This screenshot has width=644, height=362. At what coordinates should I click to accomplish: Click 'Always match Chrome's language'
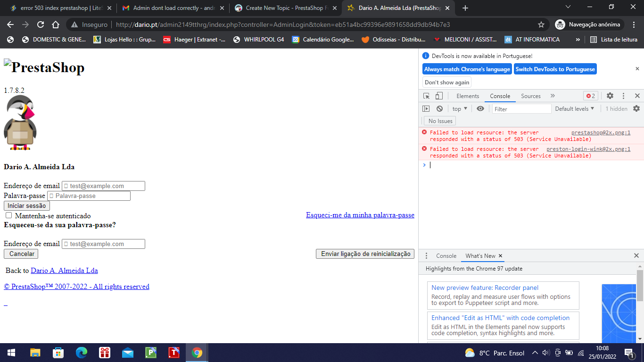[467, 69]
